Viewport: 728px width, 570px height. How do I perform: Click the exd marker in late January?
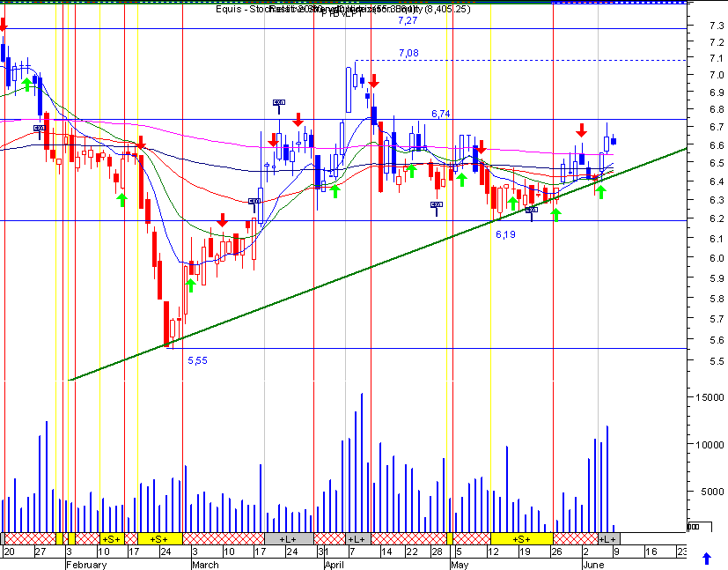click(40, 130)
